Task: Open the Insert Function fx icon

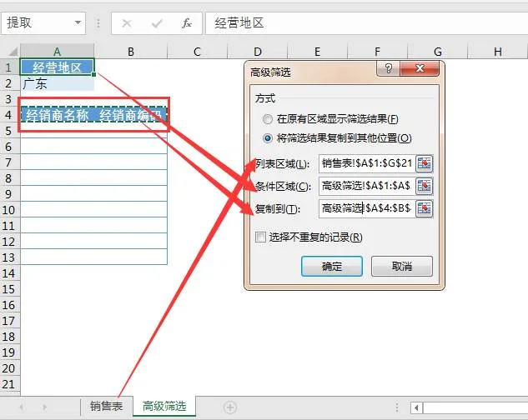Action: [187, 23]
